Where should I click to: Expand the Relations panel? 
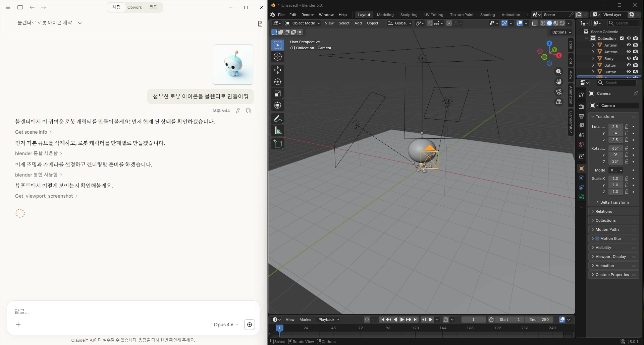tap(604, 211)
